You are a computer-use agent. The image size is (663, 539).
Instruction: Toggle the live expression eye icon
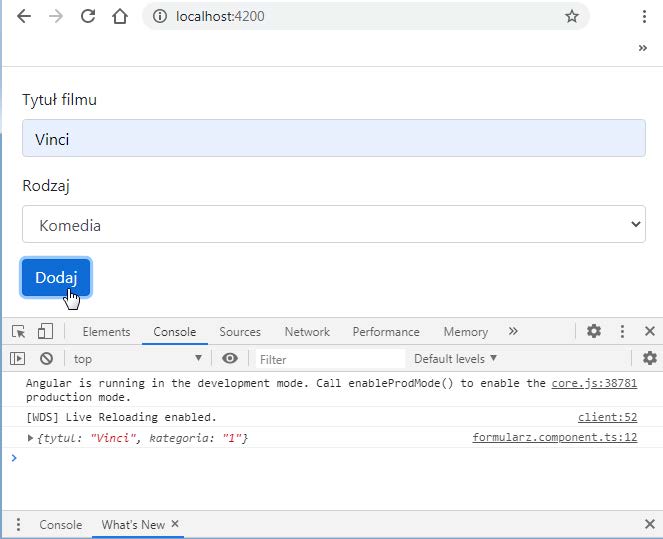[x=230, y=359]
